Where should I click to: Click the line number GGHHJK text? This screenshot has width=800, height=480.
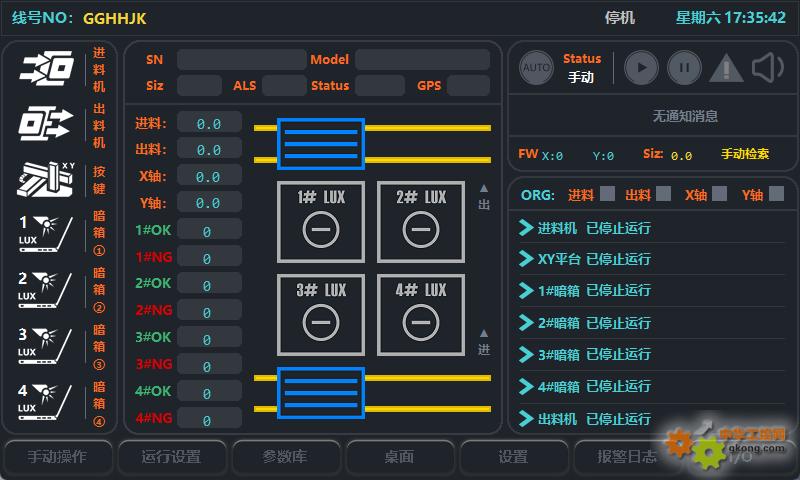point(115,19)
